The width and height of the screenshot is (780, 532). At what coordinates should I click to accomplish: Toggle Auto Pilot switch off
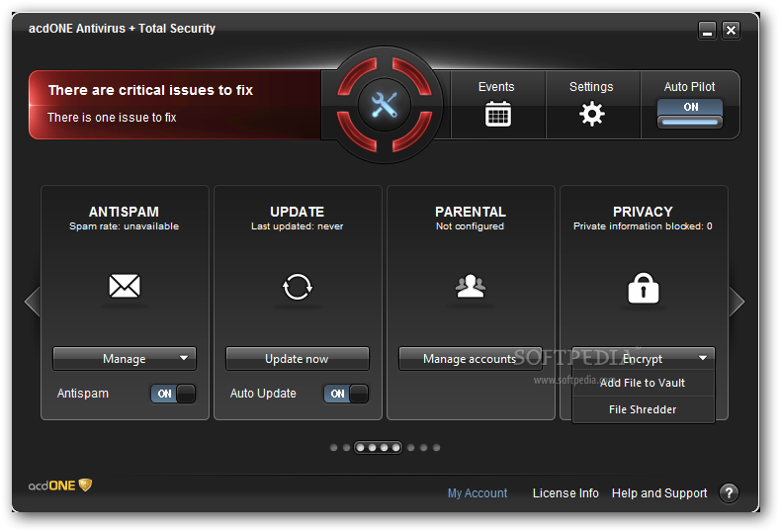click(x=690, y=114)
